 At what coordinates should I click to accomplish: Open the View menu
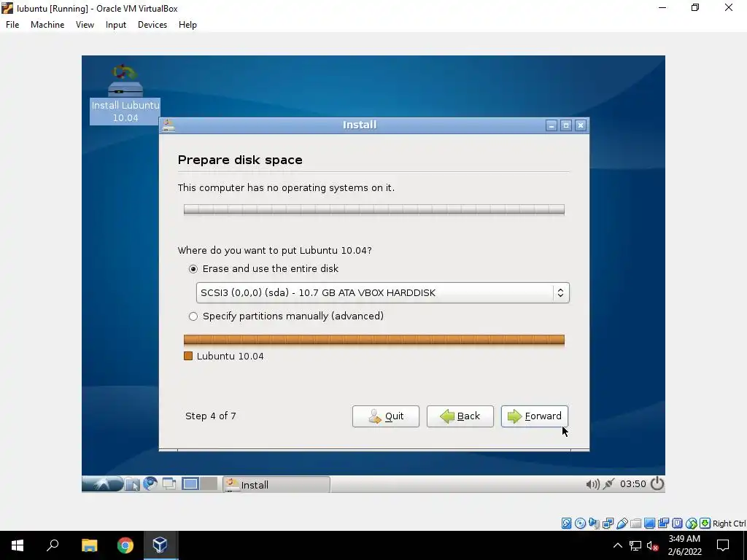[x=85, y=25]
